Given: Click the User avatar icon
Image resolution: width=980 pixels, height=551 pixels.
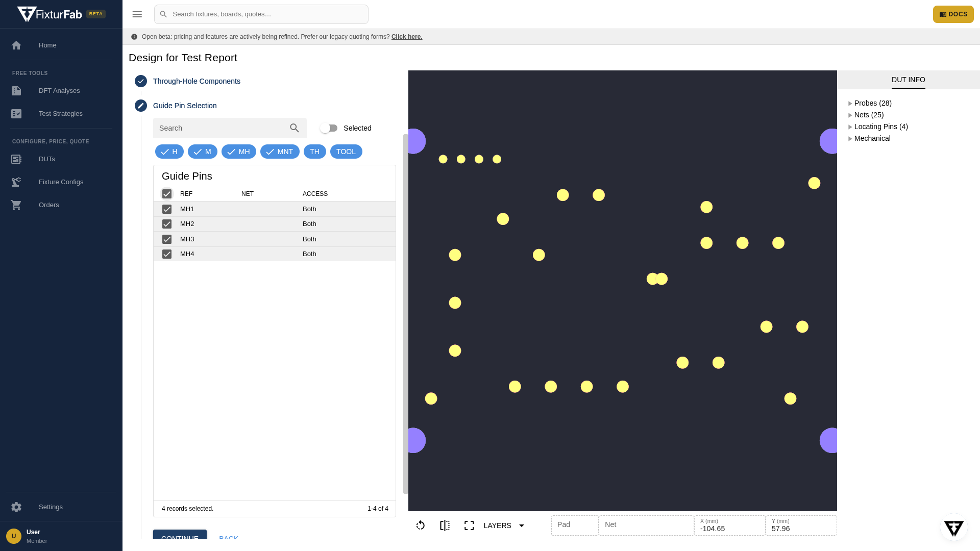Looking at the screenshot, I should coord(14,536).
